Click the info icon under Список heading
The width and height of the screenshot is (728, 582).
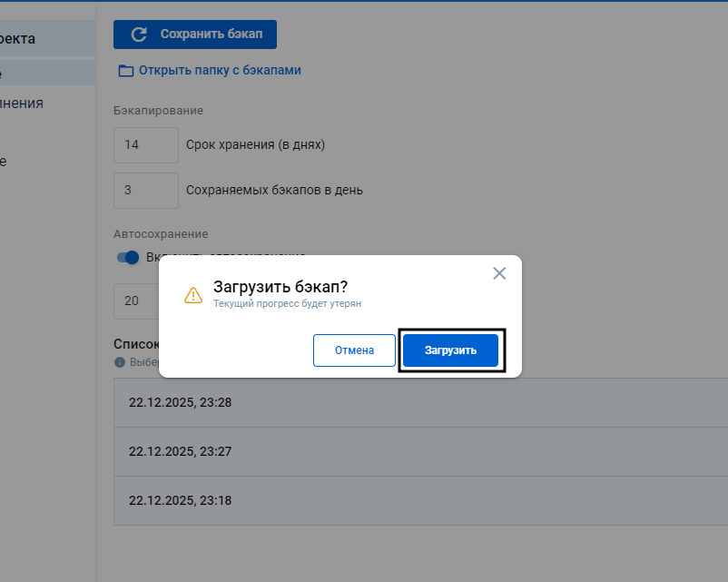point(120,362)
